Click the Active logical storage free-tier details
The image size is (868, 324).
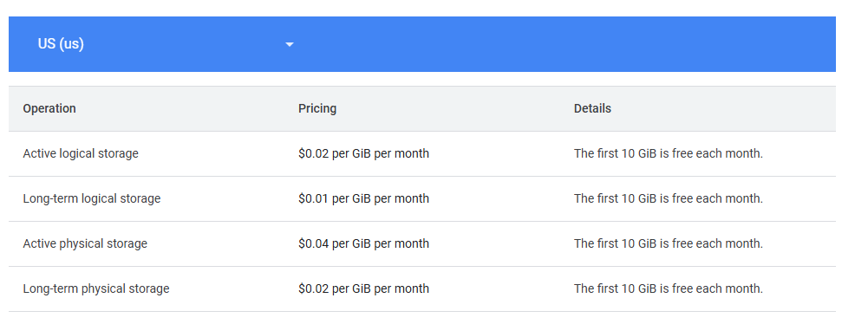click(669, 153)
